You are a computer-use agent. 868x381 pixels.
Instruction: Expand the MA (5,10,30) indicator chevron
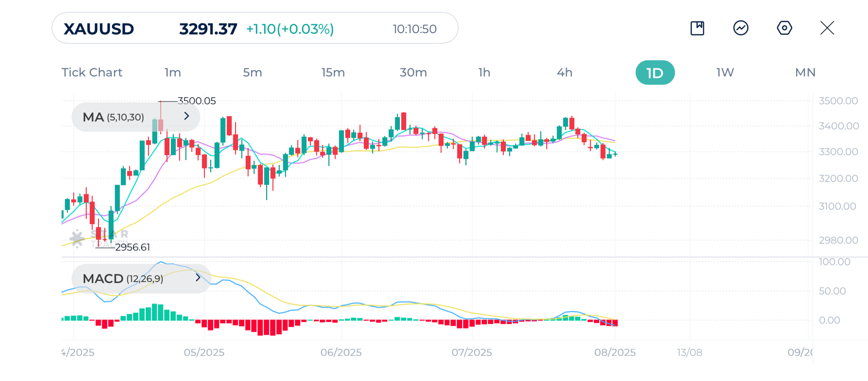click(x=186, y=116)
